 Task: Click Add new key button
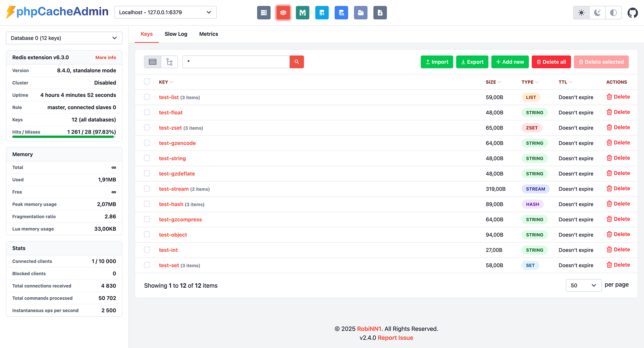pyautogui.click(x=510, y=62)
